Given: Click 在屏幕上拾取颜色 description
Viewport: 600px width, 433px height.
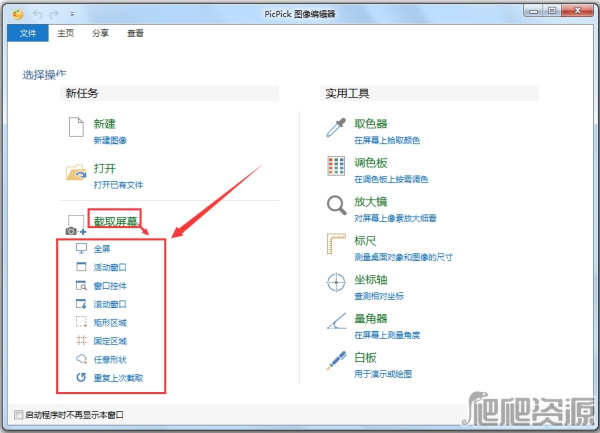Looking at the screenshot, I should pyautogui.click(x=387, y=141).
